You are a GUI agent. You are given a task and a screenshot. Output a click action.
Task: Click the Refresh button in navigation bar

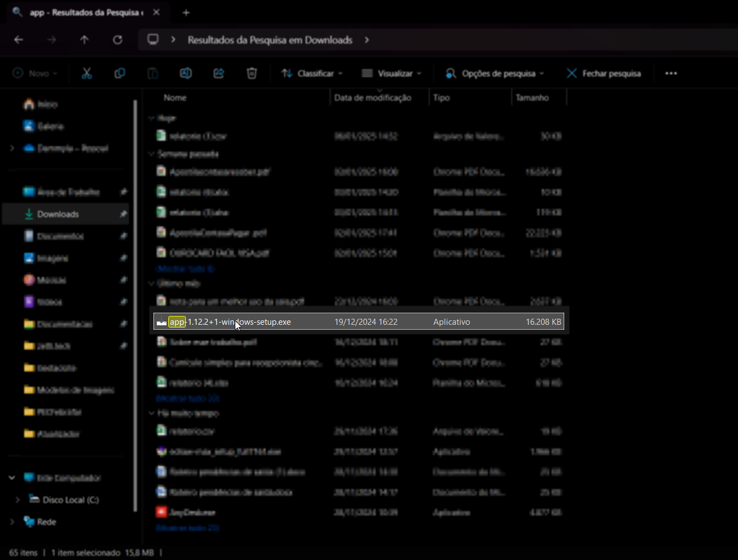click(x=117, y=40)
